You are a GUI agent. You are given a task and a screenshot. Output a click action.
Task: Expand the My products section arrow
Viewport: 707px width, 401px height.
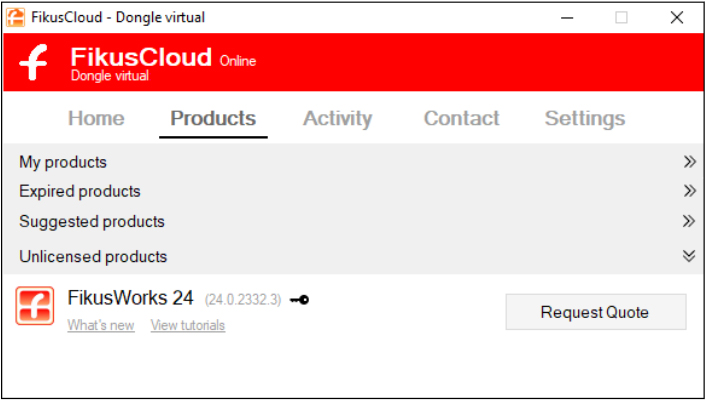coord(689,161)
